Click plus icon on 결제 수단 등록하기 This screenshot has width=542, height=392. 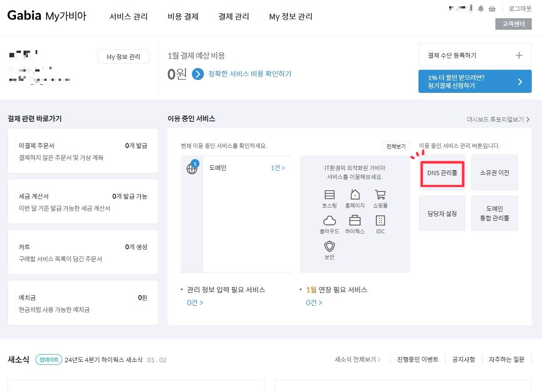pos(519,56)
